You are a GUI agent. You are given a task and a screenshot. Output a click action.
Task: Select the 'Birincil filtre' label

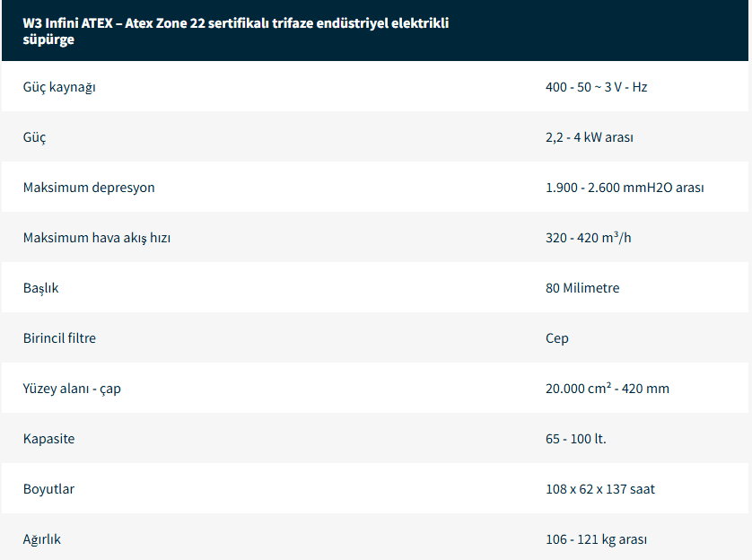point(59,338)
